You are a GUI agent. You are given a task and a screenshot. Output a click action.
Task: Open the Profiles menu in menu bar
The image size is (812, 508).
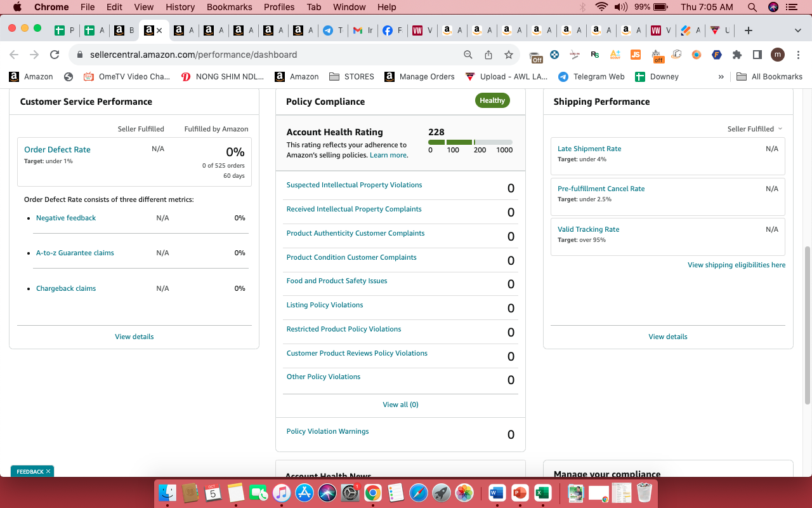pos(279,7)
